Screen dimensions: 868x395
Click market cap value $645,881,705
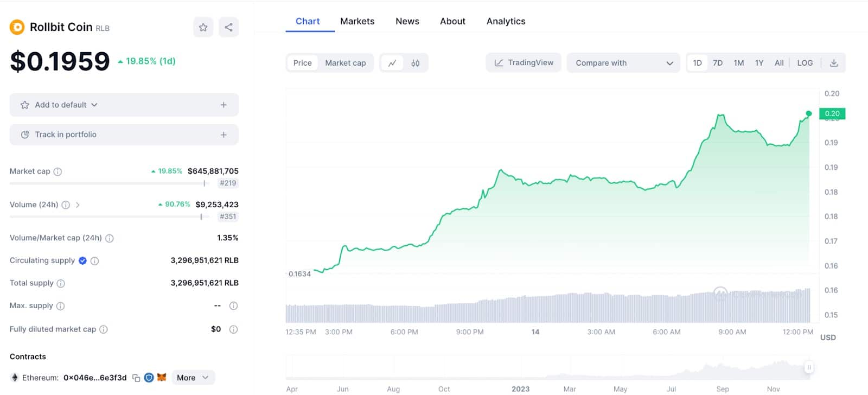(x=213, y=171)
